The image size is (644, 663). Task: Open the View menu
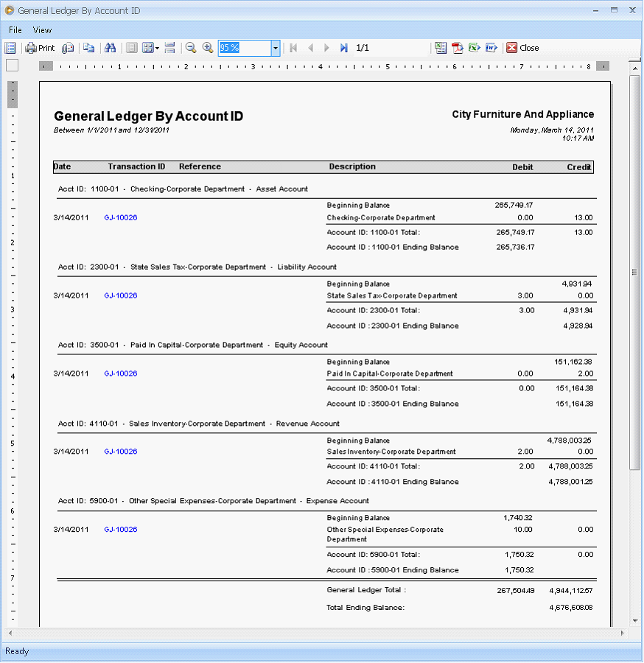(x=42, y=30)
